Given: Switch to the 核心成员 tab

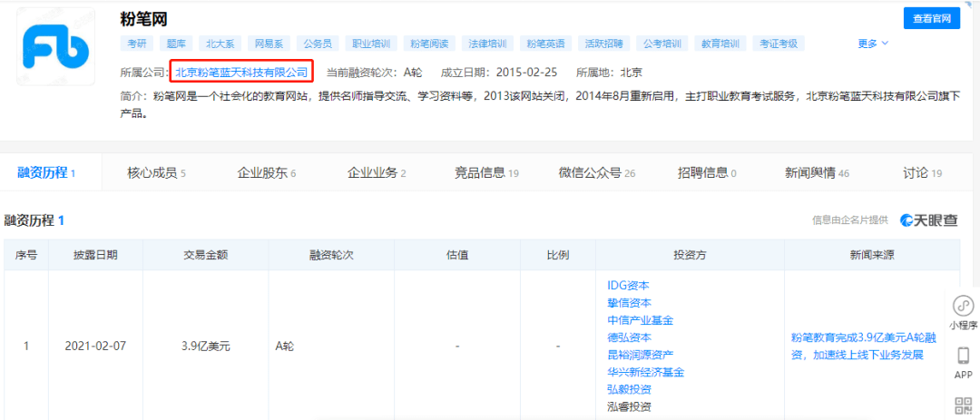Looking at the screenshot, I should (x=156, y=172).
